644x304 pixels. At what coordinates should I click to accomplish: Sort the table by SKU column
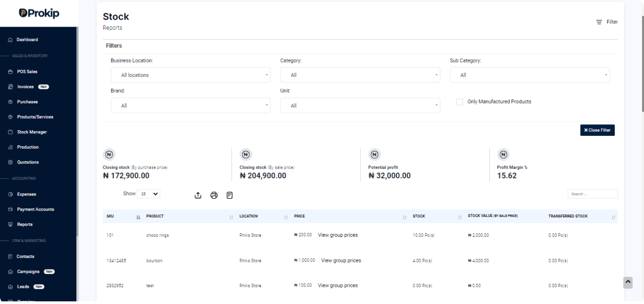pos(138,217)
